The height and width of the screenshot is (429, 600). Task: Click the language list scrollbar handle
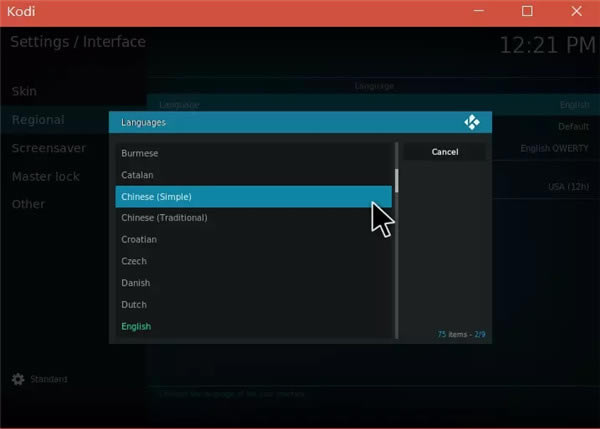[397, 180]
